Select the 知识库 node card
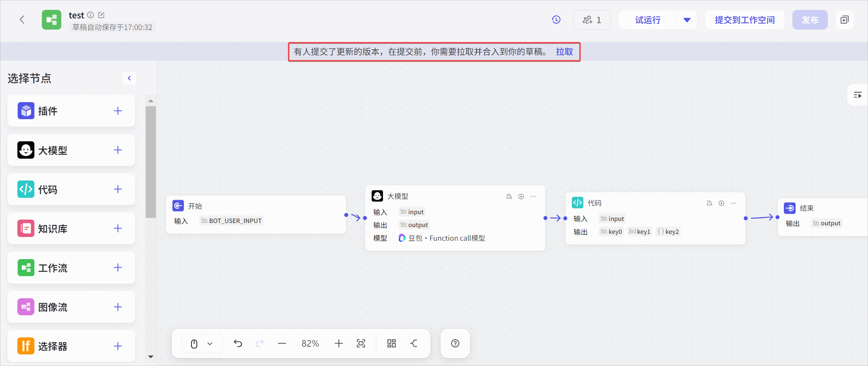868x366 pixels. (x=71, y=228)
